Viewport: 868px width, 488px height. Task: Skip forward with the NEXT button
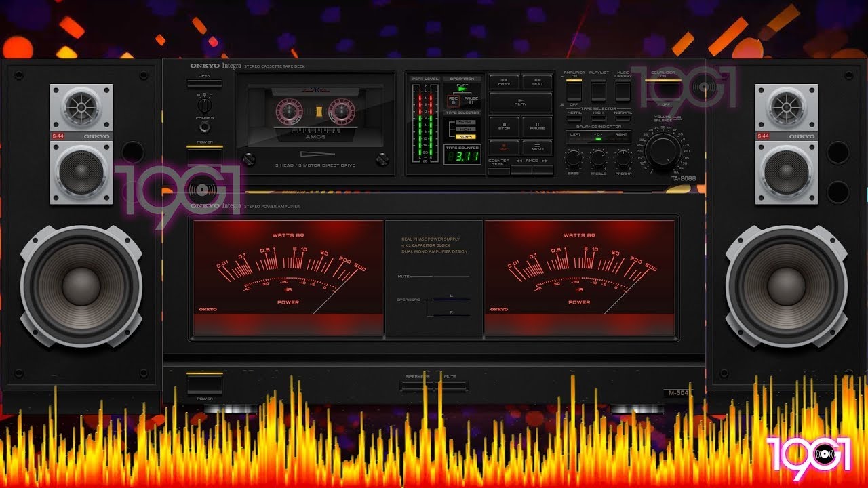click(x=537, y=81)
